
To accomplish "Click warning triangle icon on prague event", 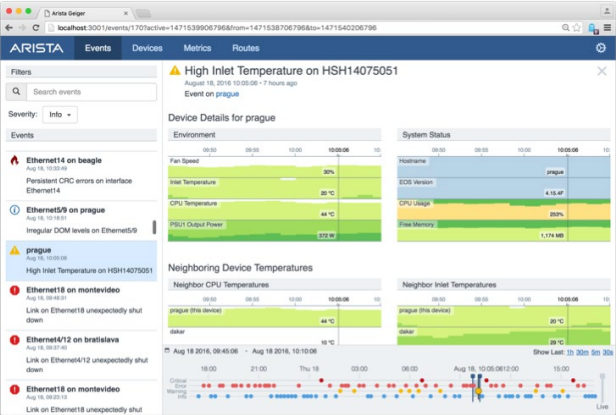I will (x=15, y=250).
